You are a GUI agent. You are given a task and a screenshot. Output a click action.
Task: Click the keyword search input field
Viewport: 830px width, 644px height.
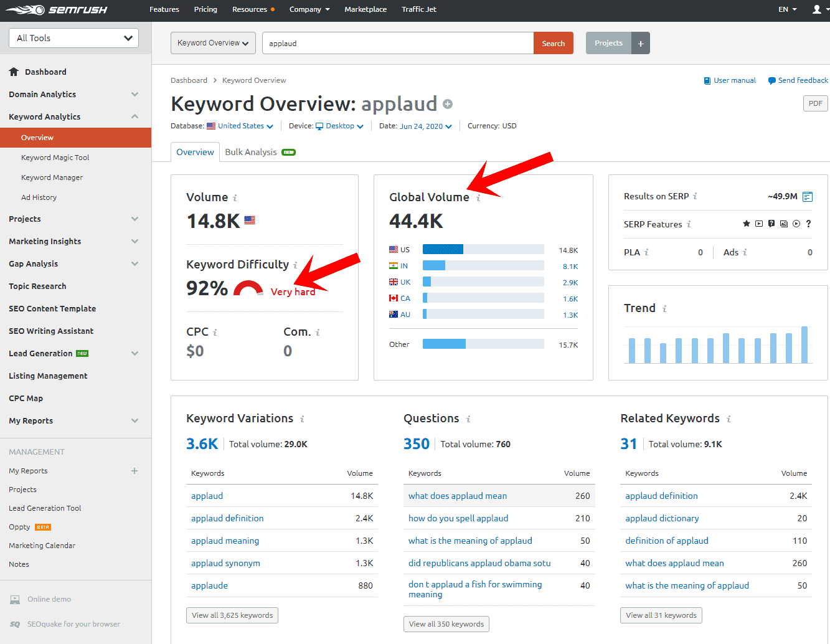pos(397,43)
